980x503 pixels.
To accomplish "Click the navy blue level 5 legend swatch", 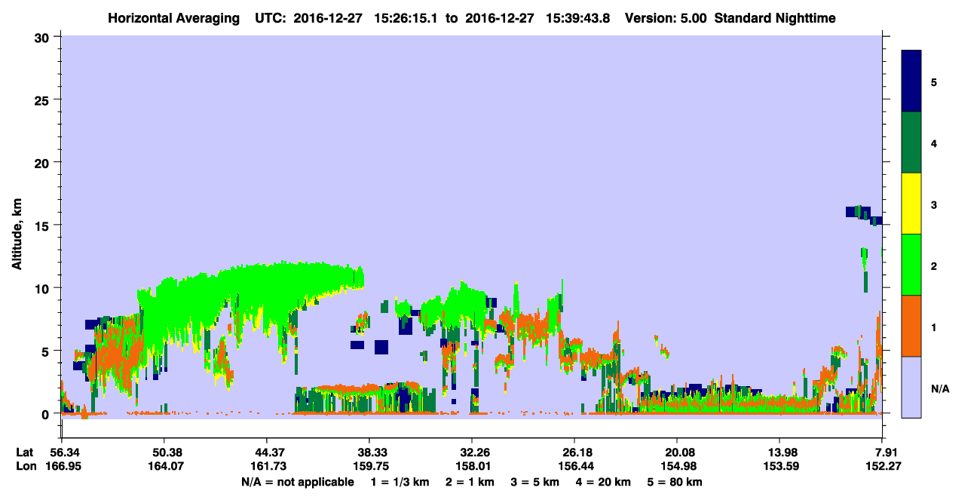I will (x=912, y=81).
